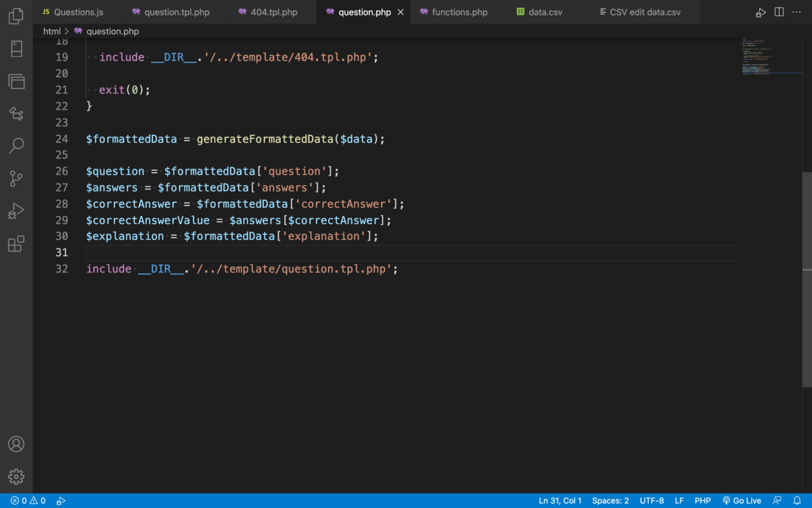
Task: Click question.php breadcrumb item
Action: [106, 31]
